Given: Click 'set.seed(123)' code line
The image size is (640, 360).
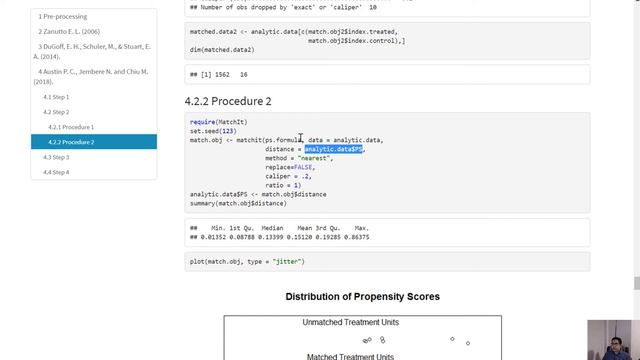Looking at the screenshot, I should (x=213, y=131).
